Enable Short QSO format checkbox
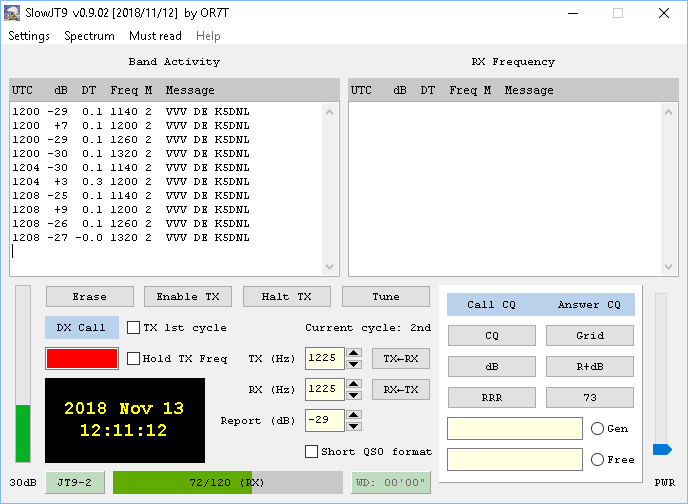 (312, 451)
